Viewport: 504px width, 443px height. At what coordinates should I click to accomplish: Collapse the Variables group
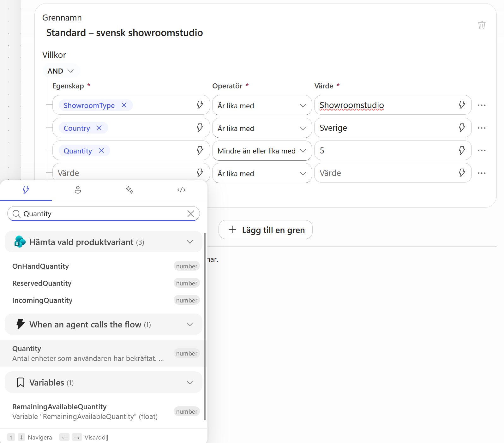[x=190, y=382]
